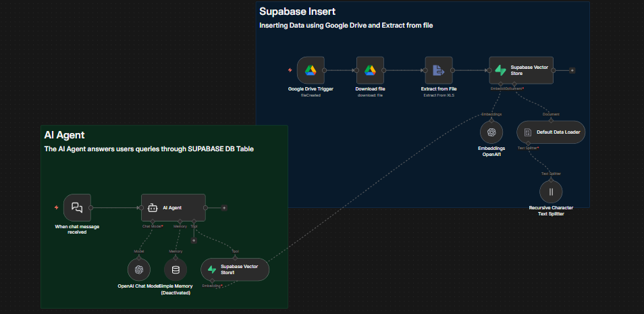Click the chat trigger output connector
The height and width of the screenshot is (314, 644).
[90, 207]
